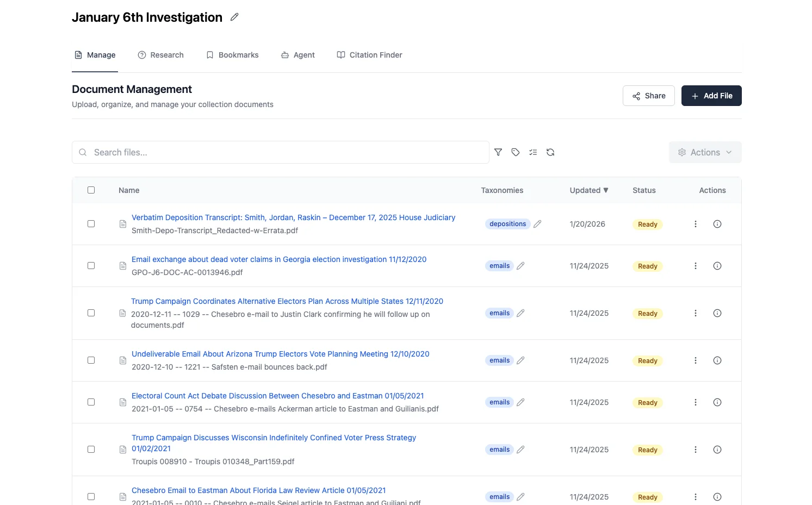Edit taxonomy for the depositions document
Image resolution: width=812 pixels, height=505 pixels.
pyautogui.click(x=537, y=224)
